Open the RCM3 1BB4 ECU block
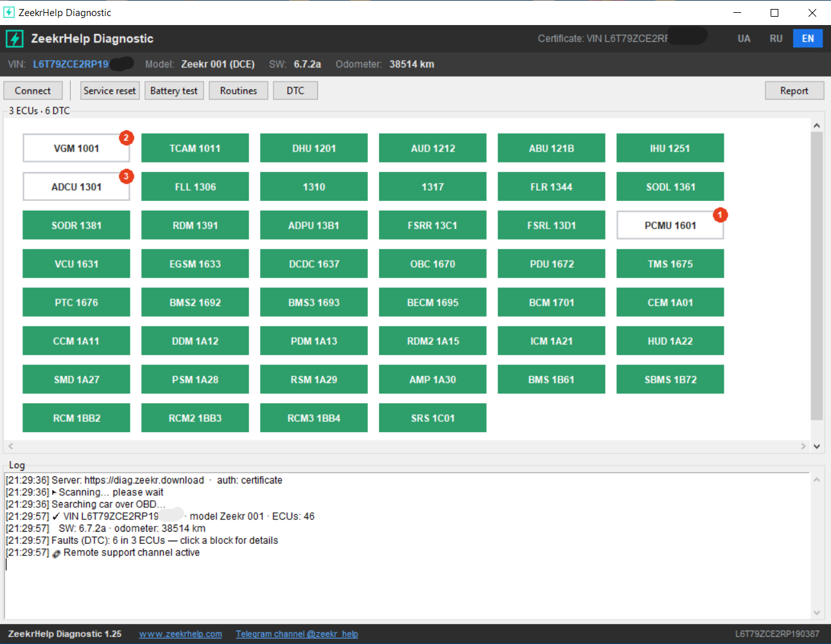 click(314, 418)
